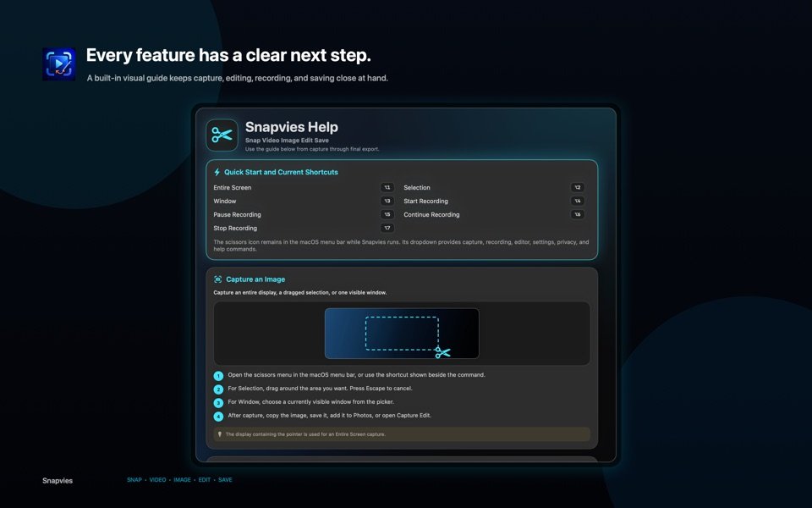Click step 1 about opening the scissors menu
Screen dimensions: 812x508
point(356,375)
